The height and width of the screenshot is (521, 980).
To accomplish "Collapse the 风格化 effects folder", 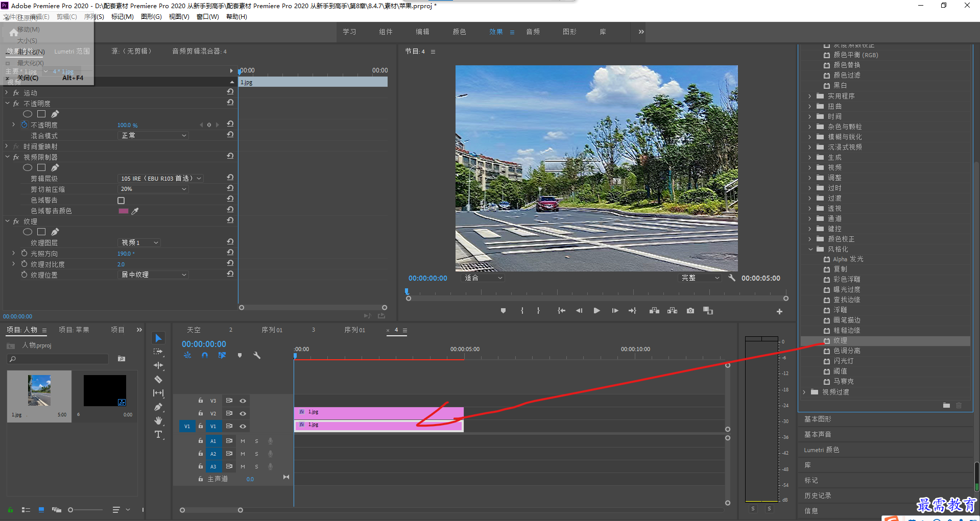I will tap(810, 249).
